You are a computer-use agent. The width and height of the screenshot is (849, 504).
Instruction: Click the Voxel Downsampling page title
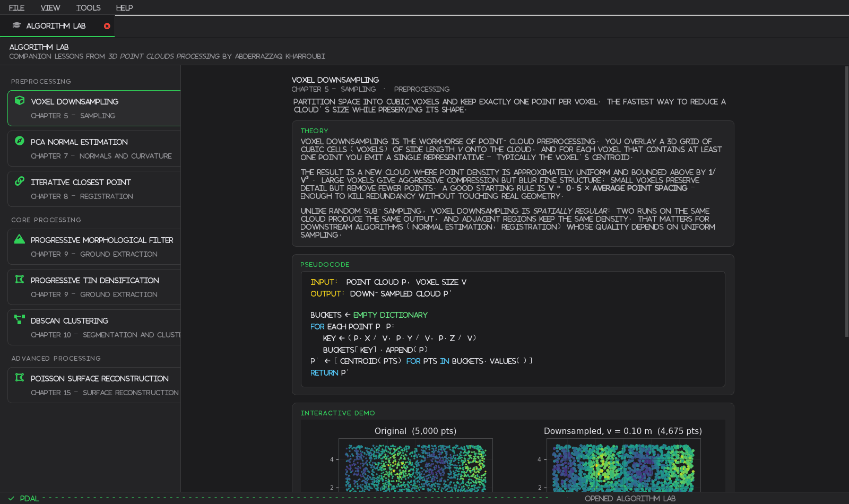[335, 80]
